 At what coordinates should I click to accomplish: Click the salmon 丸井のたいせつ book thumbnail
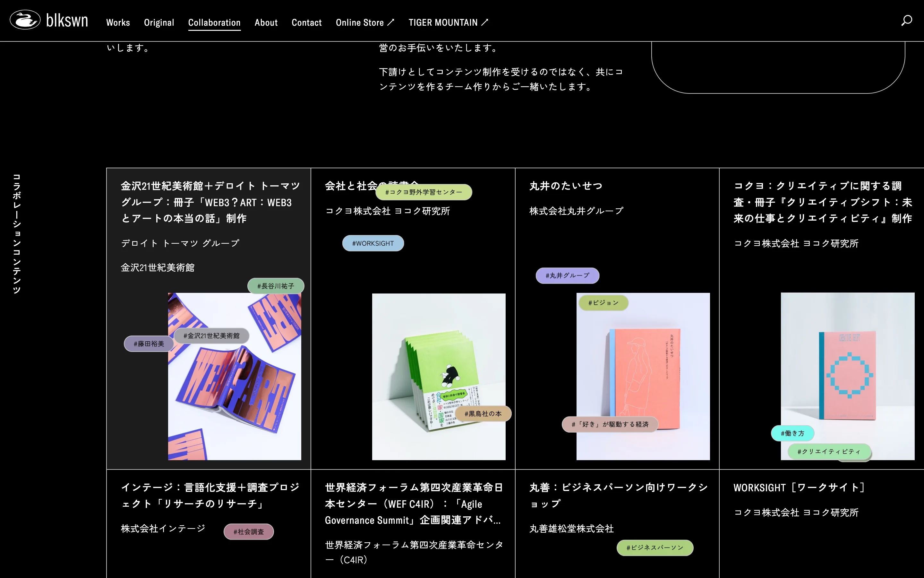pos(643,376)
